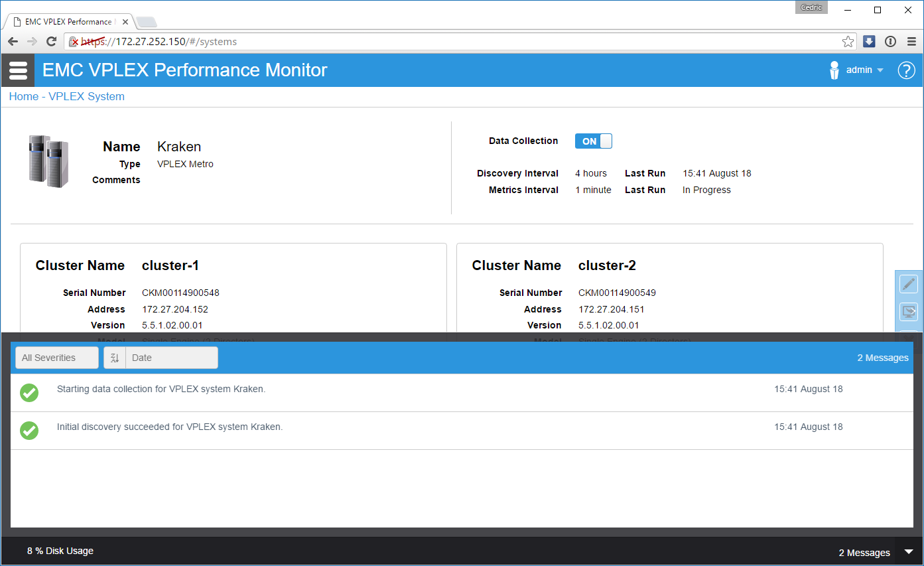Click the Home breadcrumb link
This screenshot has width=924, height=566.
[x=23, y=97]
